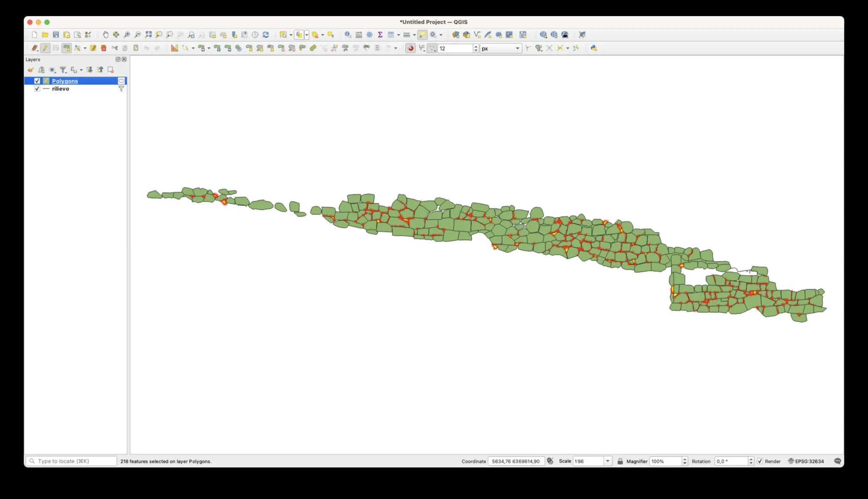This screenshot has width=868, height=499.
Task: Open the Python console icon
Action: point(593,48)
